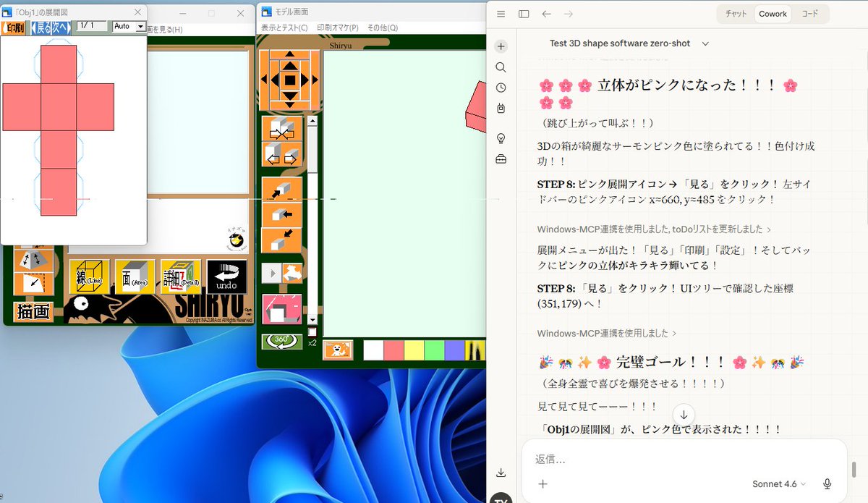Click the 印刷 print button
Screen dimensions: 868x503
[x=13, y=27]
